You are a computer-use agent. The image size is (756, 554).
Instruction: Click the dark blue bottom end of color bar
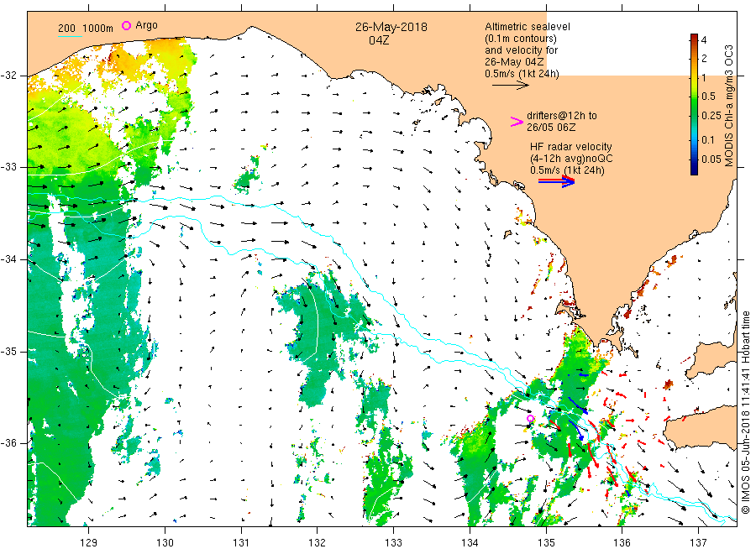[x=694, y=170]
